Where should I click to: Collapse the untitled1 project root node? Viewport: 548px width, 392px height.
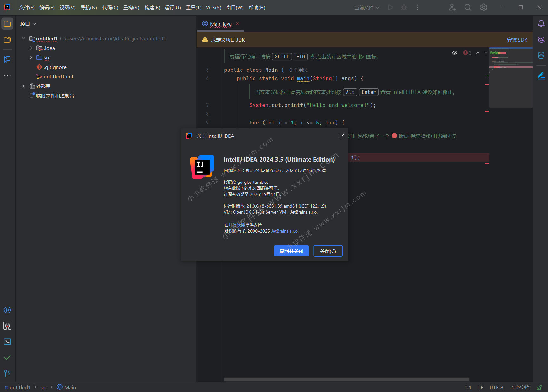[23, 38]
